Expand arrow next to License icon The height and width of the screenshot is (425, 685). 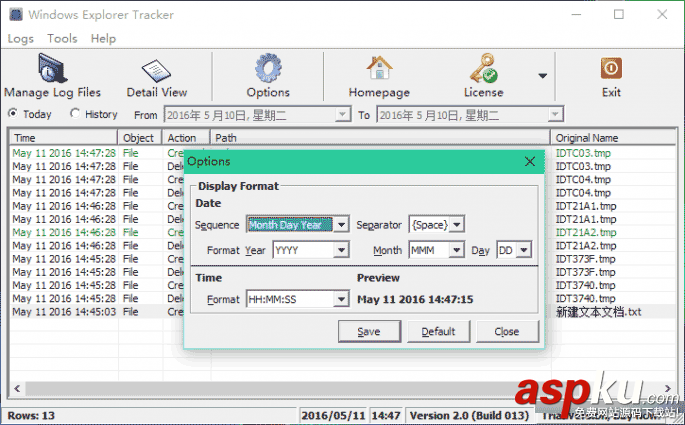542,76
